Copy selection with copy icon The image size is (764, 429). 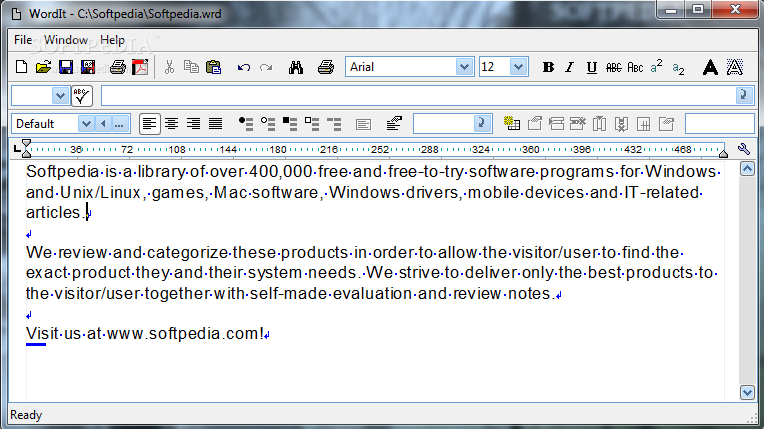pyautogui.click(x=191, y=67)
